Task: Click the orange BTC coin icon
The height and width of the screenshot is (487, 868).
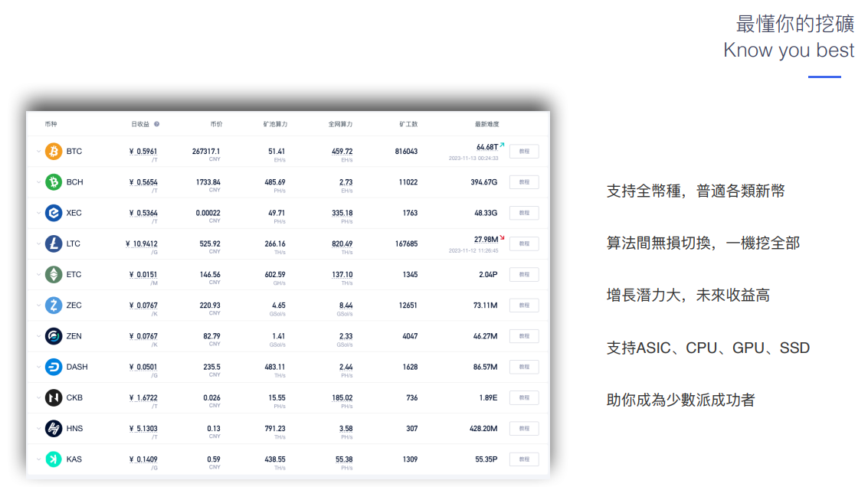Action: (54, 152)
